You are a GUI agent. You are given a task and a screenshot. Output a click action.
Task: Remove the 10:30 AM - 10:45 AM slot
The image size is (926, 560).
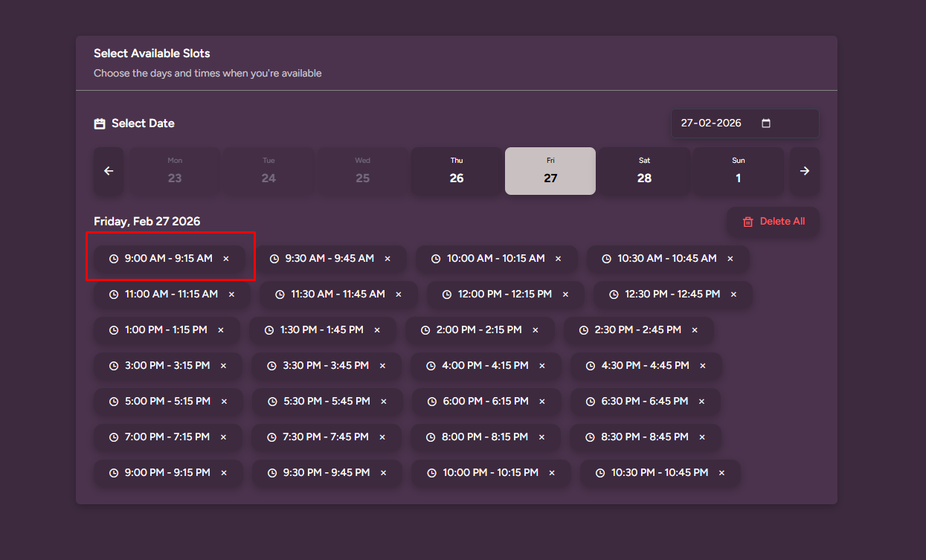pos(730,259)
